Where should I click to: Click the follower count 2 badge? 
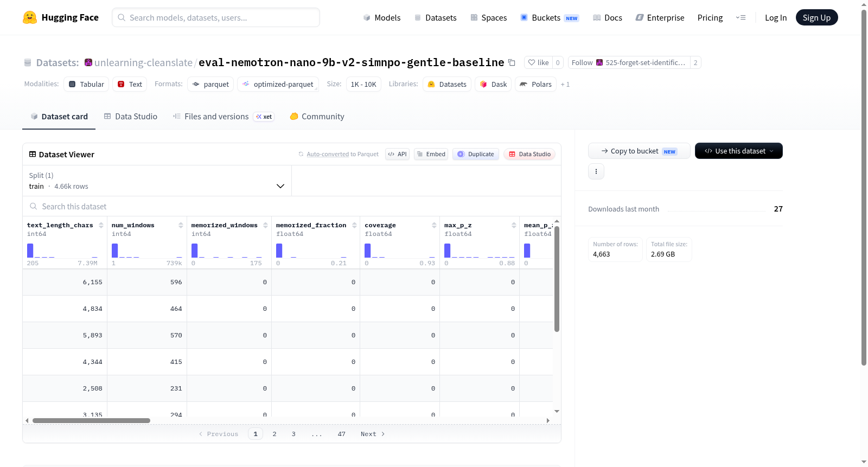tap(695, 62)
